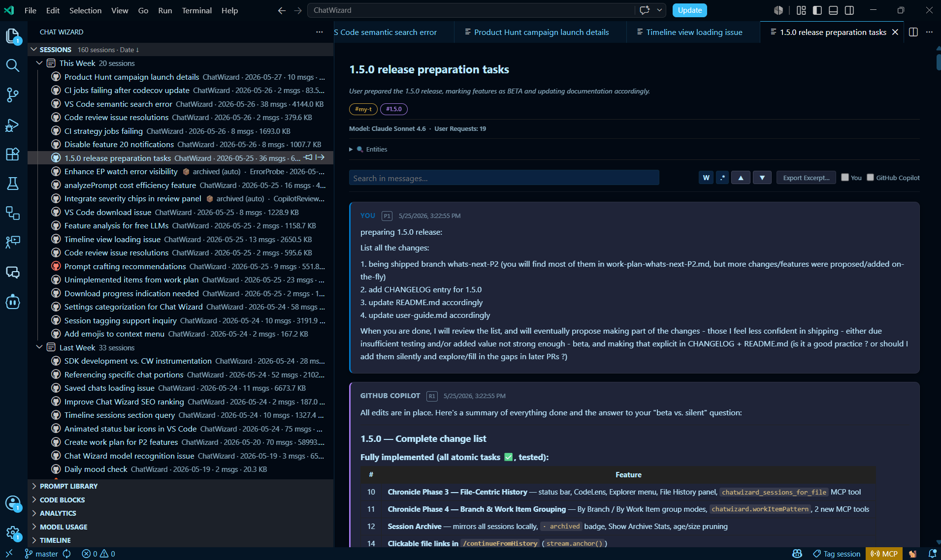Open the Help menu
The height and width of the screenshot is (560, 941).
(229, 10)
